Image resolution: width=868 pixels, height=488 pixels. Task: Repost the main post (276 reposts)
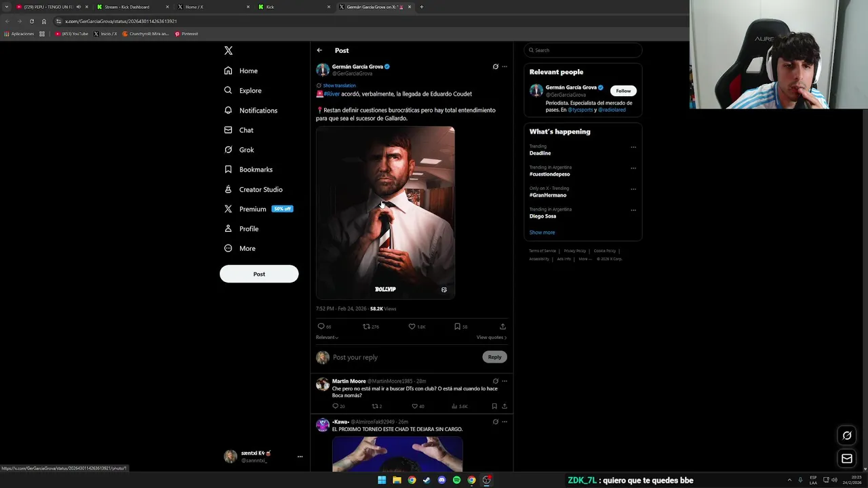click(x=371, y=327)
